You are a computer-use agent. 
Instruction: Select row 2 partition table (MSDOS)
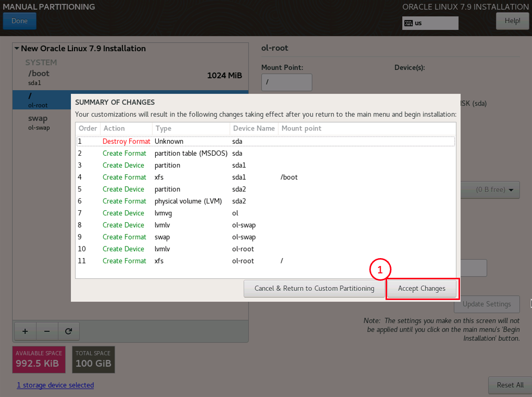click(x=266, y=153)
